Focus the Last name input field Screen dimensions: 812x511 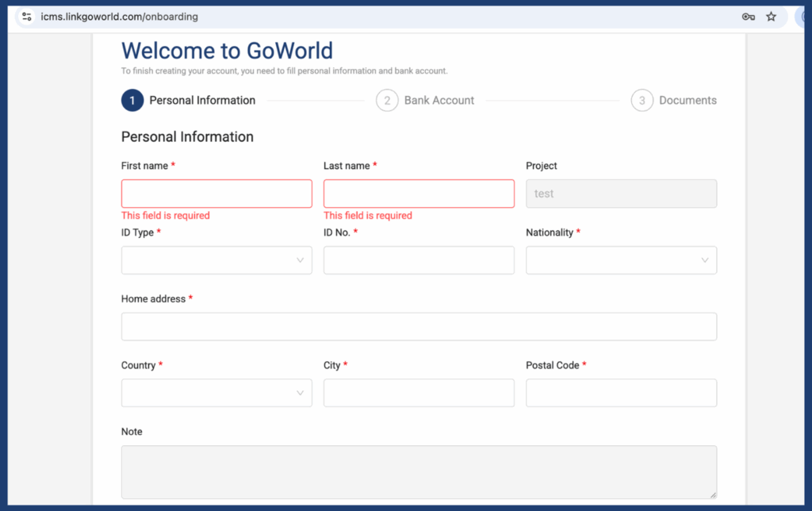pyautogui.click(x=419, y=194)
